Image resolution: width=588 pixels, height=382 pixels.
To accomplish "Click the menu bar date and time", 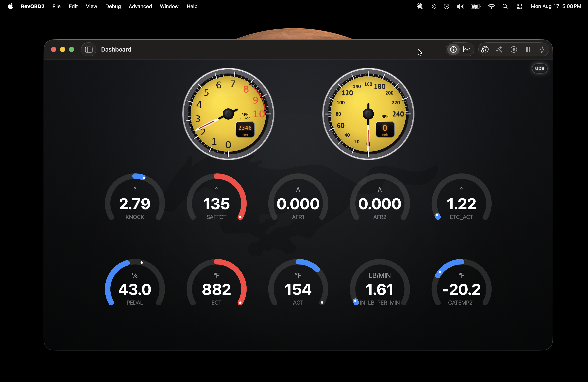I will [556, 6].
